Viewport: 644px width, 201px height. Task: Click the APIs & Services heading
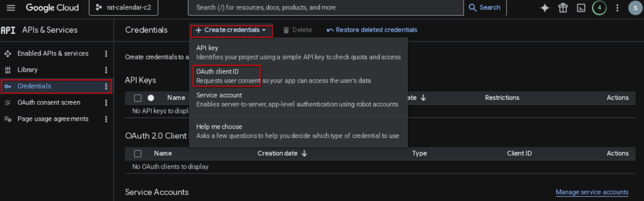(x=50, y=30)
